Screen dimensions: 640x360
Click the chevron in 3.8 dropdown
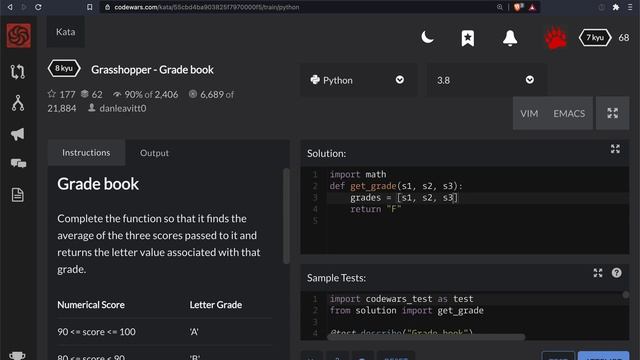(529, 80)
